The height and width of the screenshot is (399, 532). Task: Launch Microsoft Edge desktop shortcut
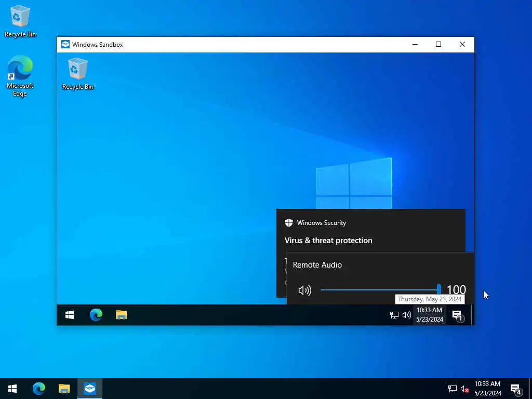(20, 76)
